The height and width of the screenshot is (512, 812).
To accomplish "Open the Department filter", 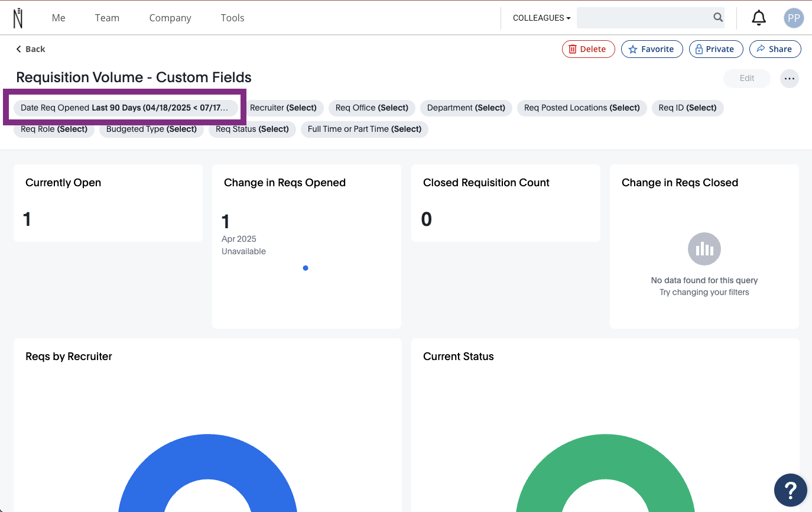I will [466, 108].
